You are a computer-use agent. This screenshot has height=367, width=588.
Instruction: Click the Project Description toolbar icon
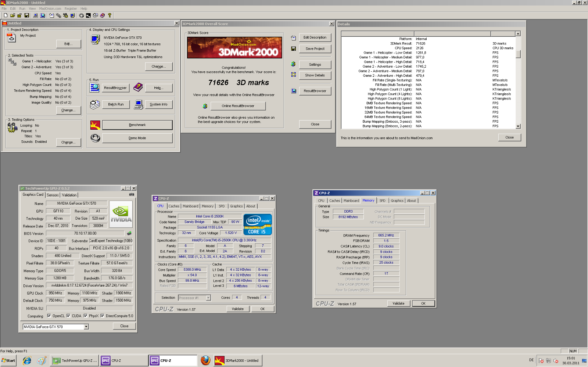coord(51,15)
